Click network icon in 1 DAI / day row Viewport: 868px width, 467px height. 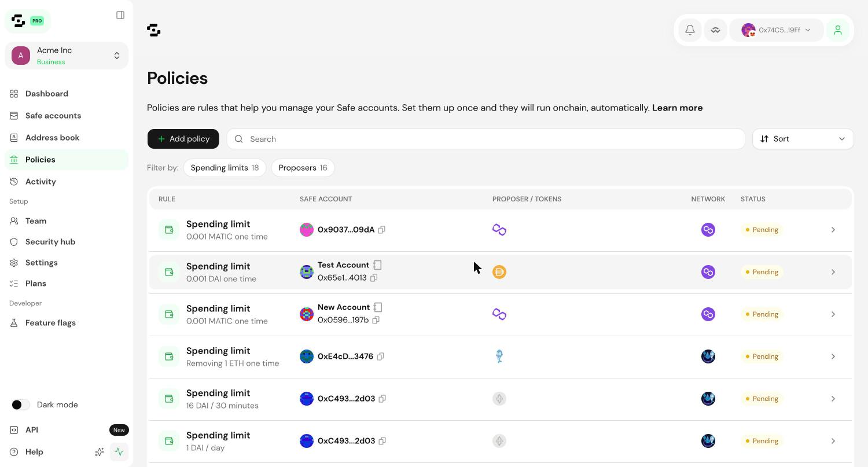708,441
